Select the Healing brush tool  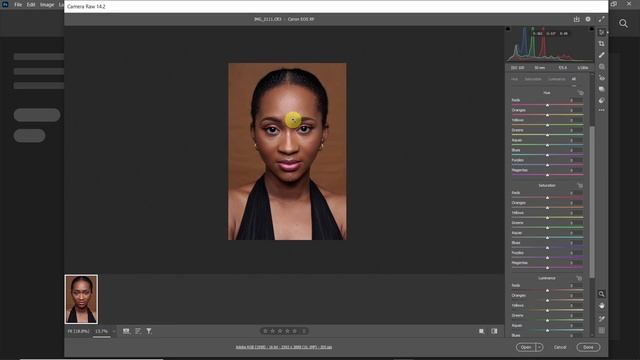(x=602, y=55)
